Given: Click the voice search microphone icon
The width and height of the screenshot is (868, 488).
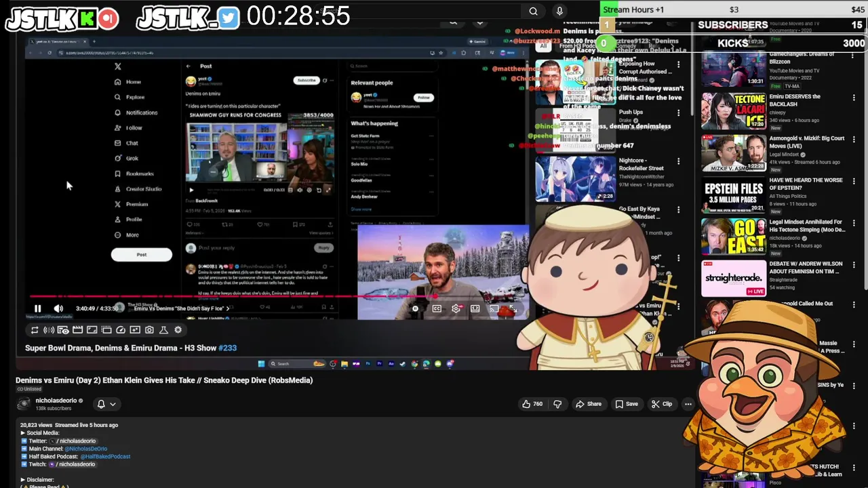Looking at the screenshot, I should pos(559,11).
